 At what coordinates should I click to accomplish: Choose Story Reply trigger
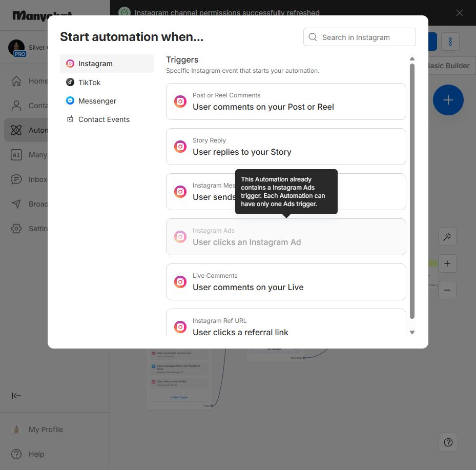pos(286,147)
